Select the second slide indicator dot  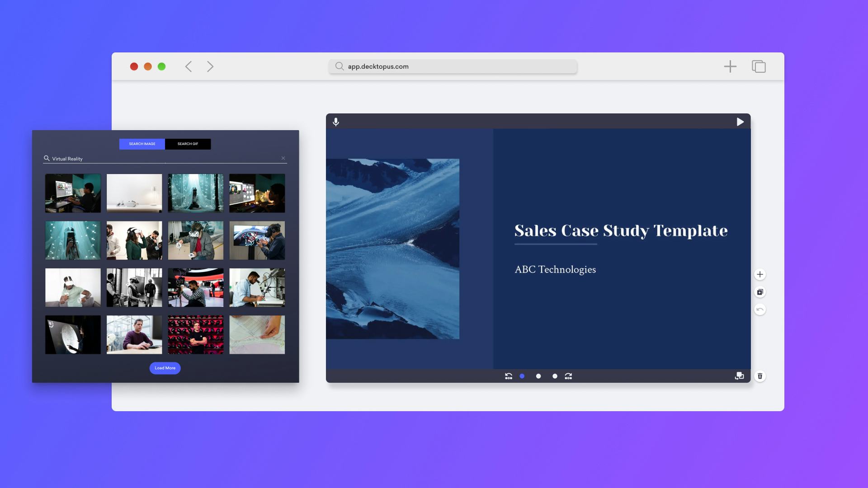[522, 375]
